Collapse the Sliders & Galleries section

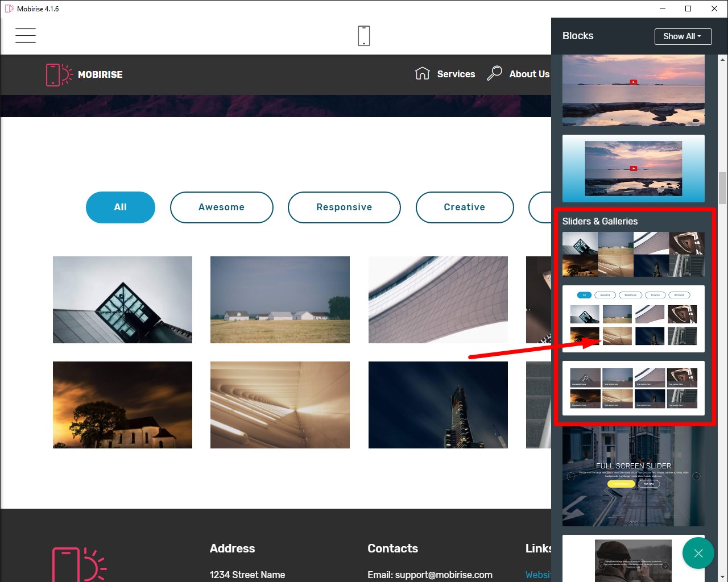pyautogui.click(x=600, y=221)
